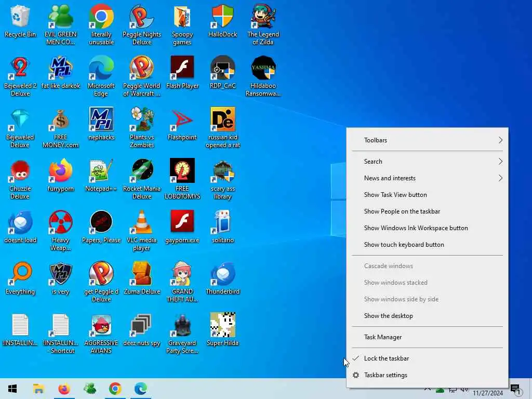Image resolution: width=532 pixels, height=399 pixels.
Task: Select the Peggle Nights Deluxe icon
Action: (141, 25)
